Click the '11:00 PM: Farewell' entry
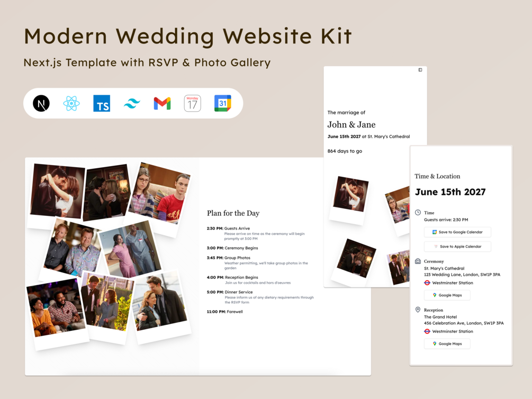 tap(225, 312)
